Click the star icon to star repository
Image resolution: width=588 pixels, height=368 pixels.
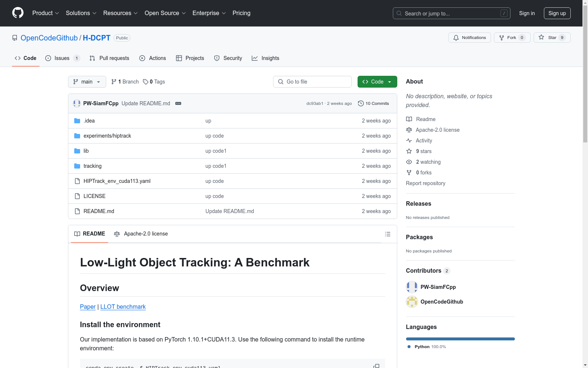541,37
